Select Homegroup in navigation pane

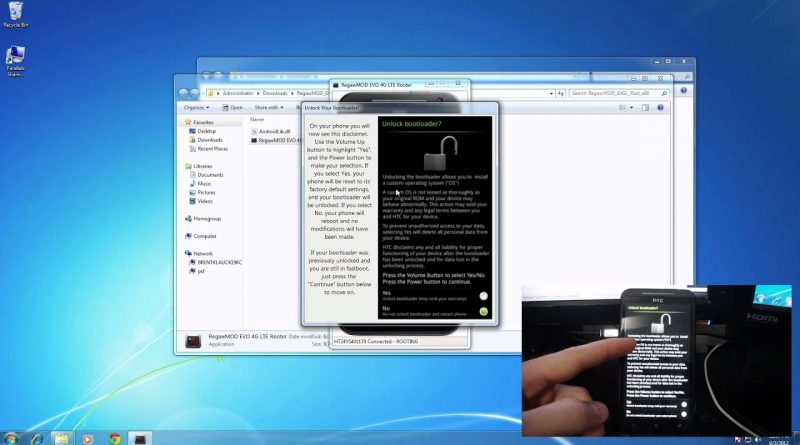coord(206,218)
